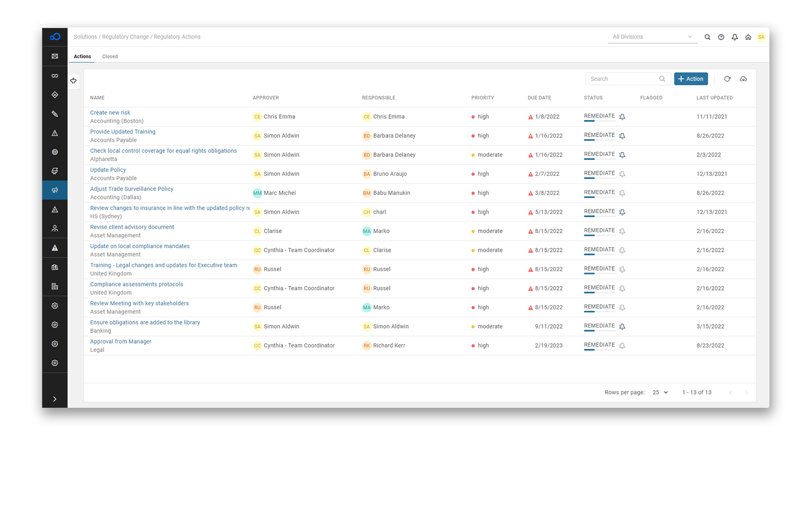The height and width of the screenshot is (519, 812).
Task: Open the Adjust Trade Surveillance Policy link
Action: pos(132,189)
